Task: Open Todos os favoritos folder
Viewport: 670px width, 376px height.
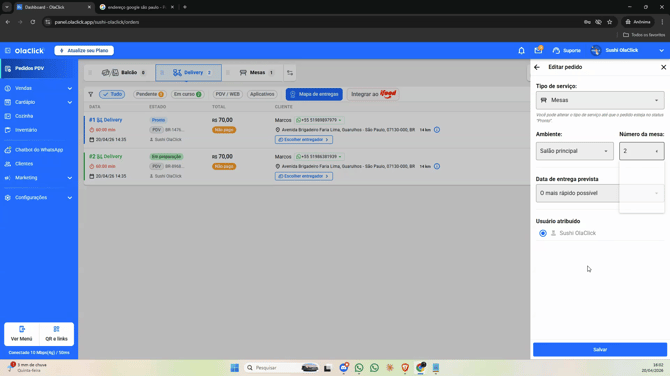Action: tap(644, 35)
